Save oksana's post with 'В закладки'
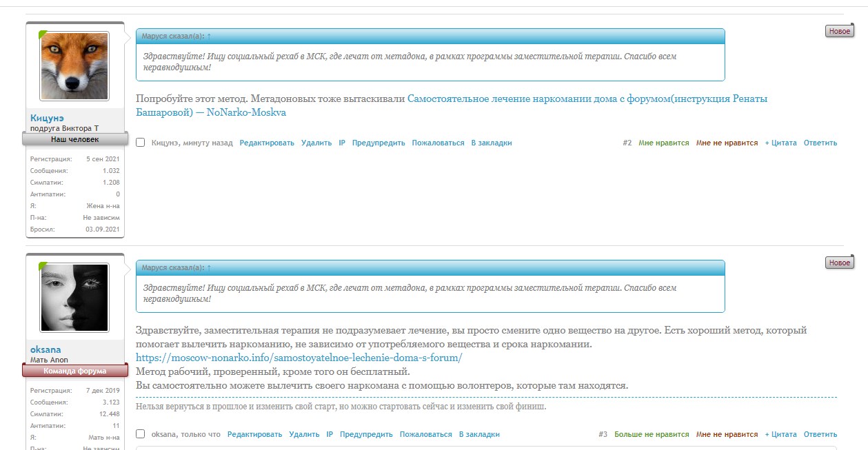The width and height of the screenshot is (868, 450). [480, 434]
